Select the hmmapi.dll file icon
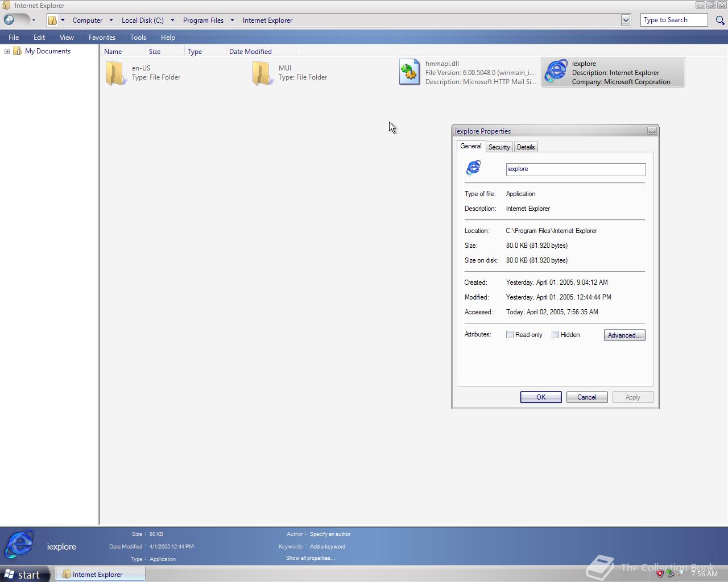This screenshot has width=728, height=582. (x=409, y=72)
